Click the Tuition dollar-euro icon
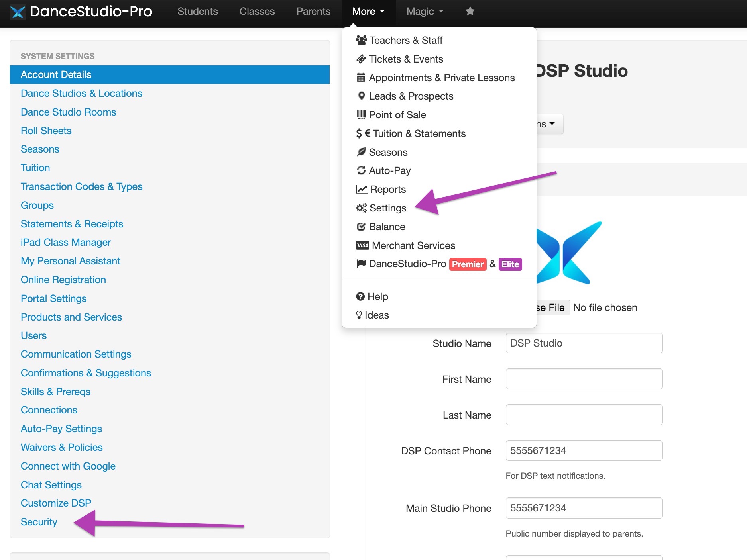 pyautogui.click(x=363, y=133)
